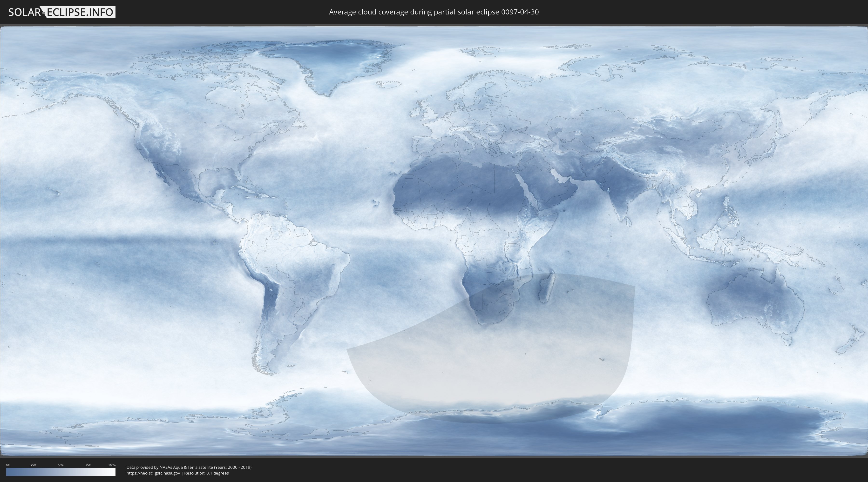Click the 50% legend label
The width and height of the screenshot is (868, 482).
(x=61, y=465)
